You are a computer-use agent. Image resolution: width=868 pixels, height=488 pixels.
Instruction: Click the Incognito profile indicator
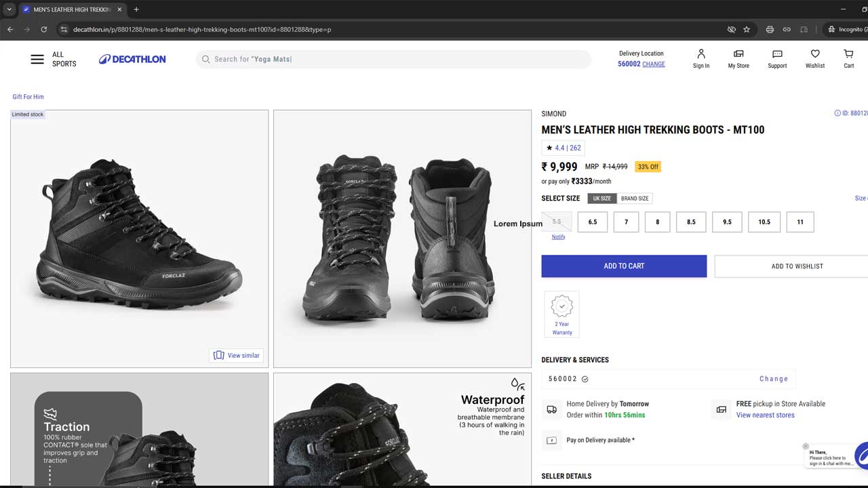coord(846,29)
